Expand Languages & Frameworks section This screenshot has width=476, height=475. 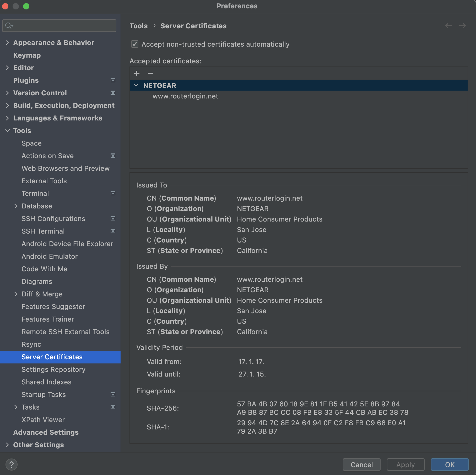tap(7, 118)
